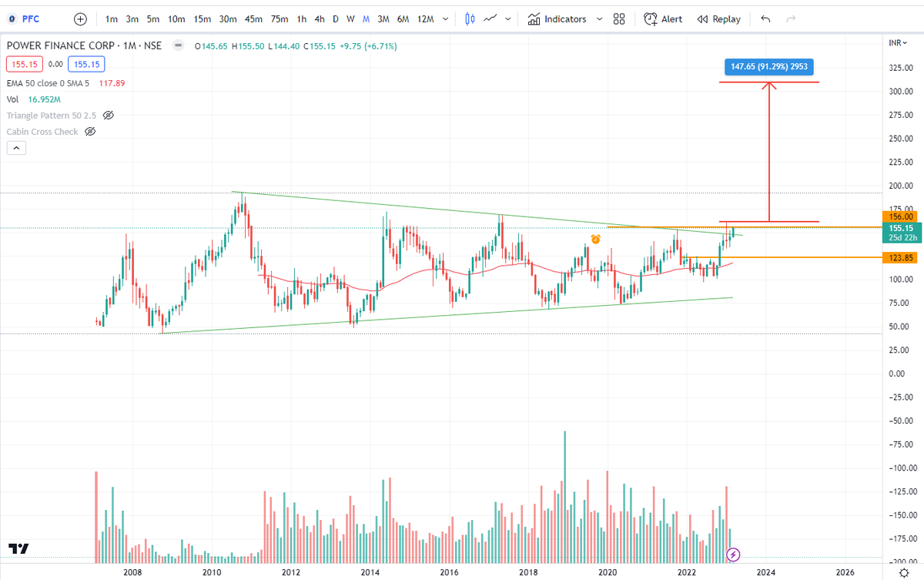
Task: Click the 2024 label on the time axis
Action: pyautogui.click(x=765, y=572)
